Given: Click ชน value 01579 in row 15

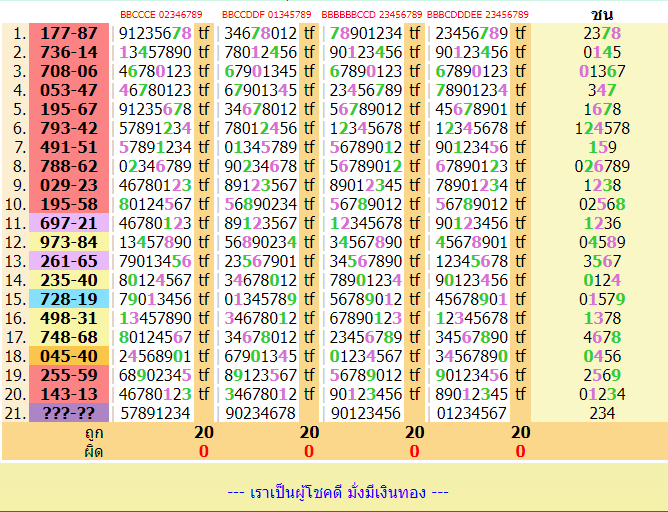Looking at the screenshot, I should pyautogui.click(x=602, y=299).
